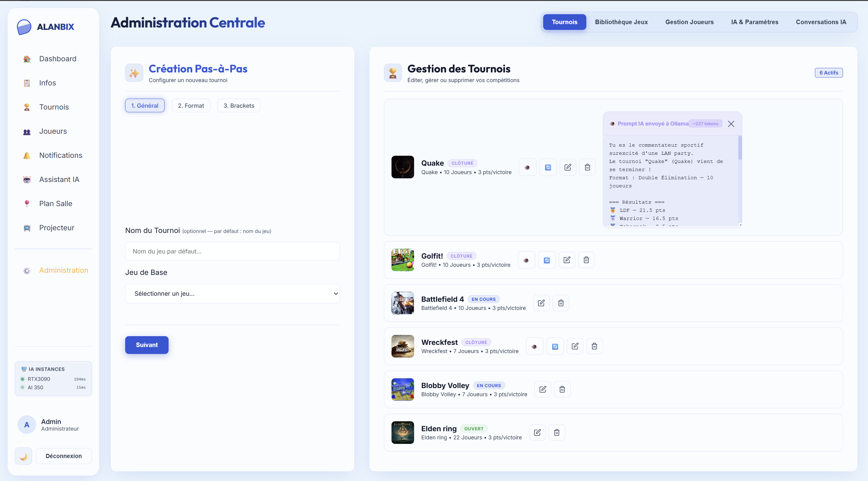
Task: Edit the Elden ring tournament
Action: [537, 432]
